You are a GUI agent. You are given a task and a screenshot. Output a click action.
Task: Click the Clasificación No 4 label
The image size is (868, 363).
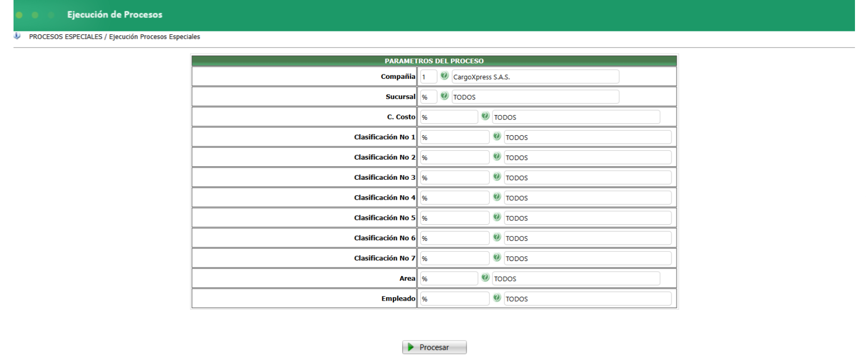(385, 198)
